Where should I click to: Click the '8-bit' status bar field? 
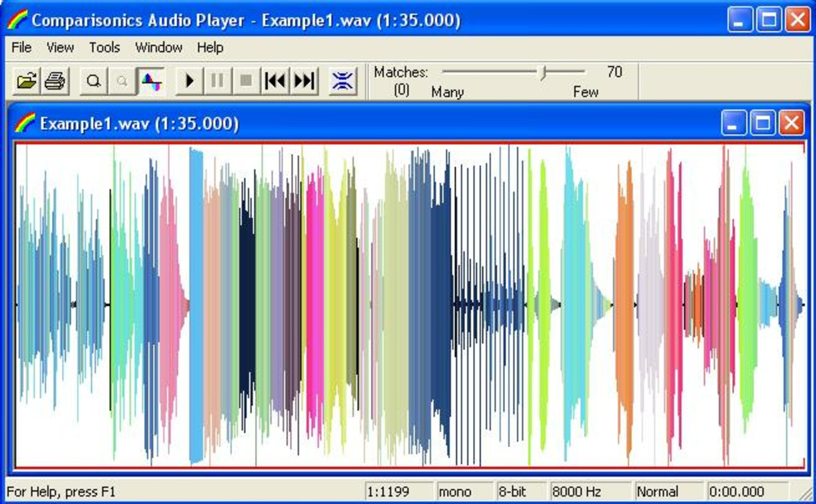tap(521, 491)
